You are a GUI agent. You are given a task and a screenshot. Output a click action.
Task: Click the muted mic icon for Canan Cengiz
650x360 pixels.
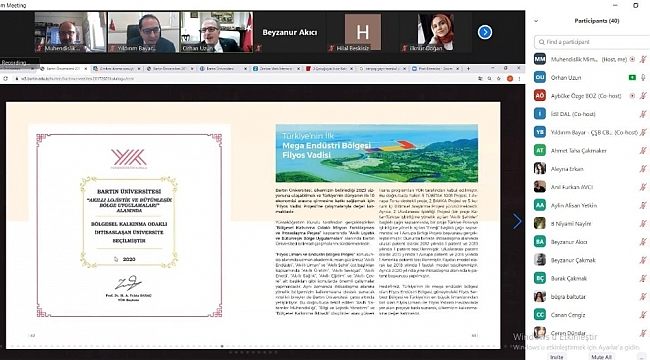[x=643, y=315]
